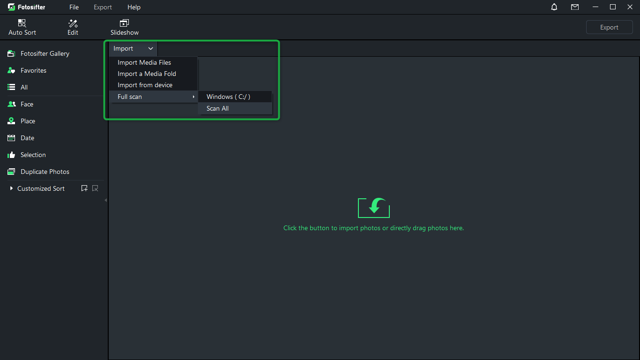This screenshot has height=360, width=640.
Task: Open the File menu
Action: point(74,7)
